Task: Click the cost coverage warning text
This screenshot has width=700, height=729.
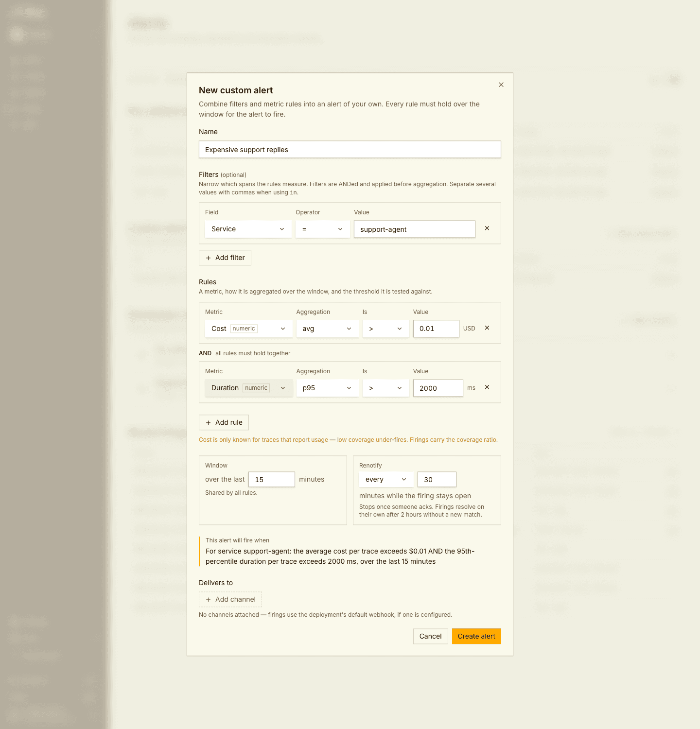Action: (348, 440)
